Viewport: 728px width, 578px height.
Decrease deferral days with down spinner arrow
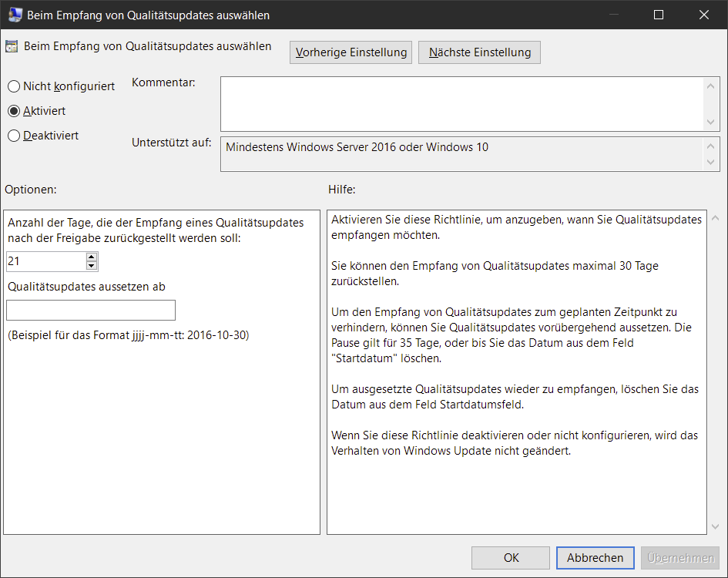point(92,266)
